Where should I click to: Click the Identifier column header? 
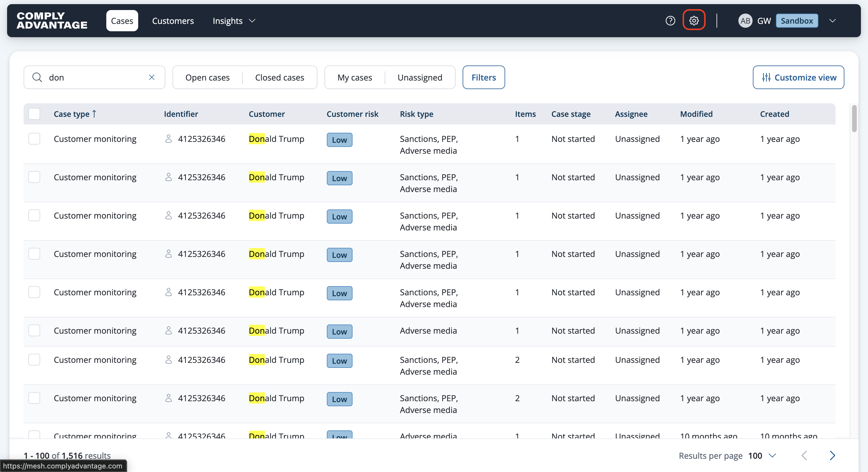pyautogui.click(x=181, y=114)
